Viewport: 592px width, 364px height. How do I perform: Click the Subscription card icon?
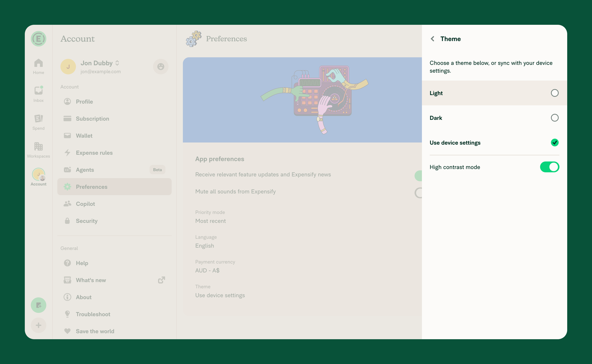[x=67, y=118]
